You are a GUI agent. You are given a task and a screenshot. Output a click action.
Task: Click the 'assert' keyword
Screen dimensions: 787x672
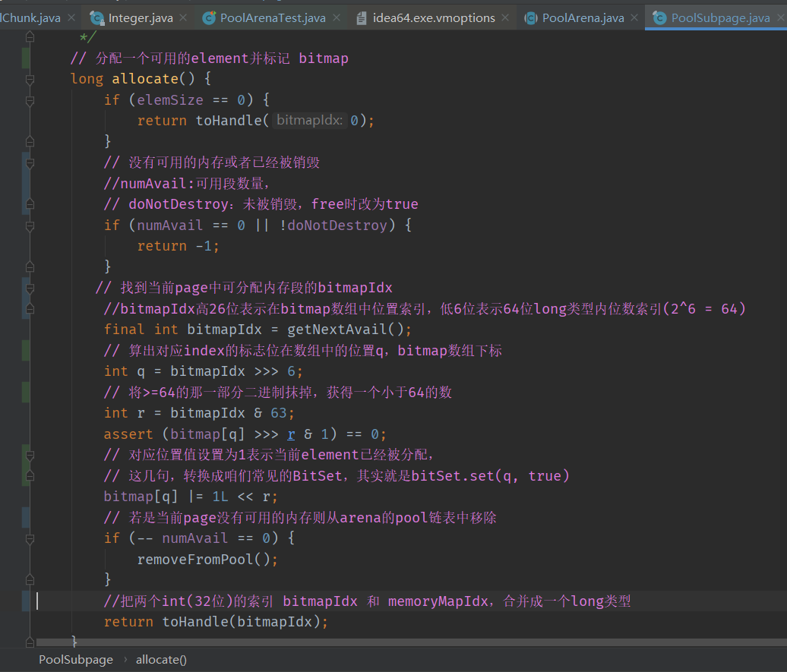(128, 434)
